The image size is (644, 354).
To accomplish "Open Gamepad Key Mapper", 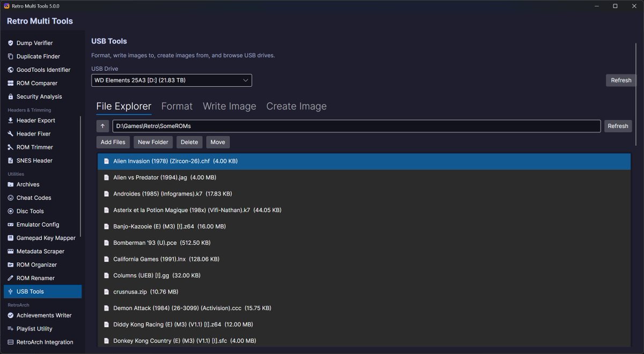I will pos(41,238).
